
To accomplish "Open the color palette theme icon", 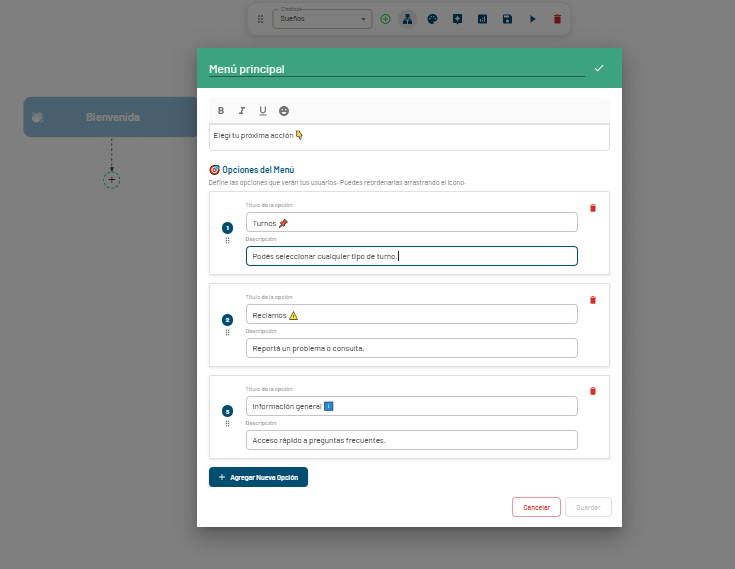I will (x=432, y=19).
